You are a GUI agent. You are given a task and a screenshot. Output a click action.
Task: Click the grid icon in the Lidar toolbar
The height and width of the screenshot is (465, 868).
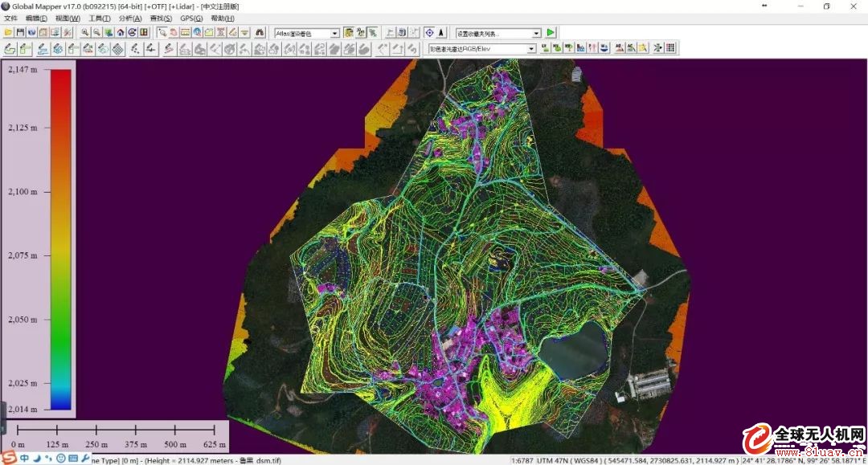pos(670,49)
